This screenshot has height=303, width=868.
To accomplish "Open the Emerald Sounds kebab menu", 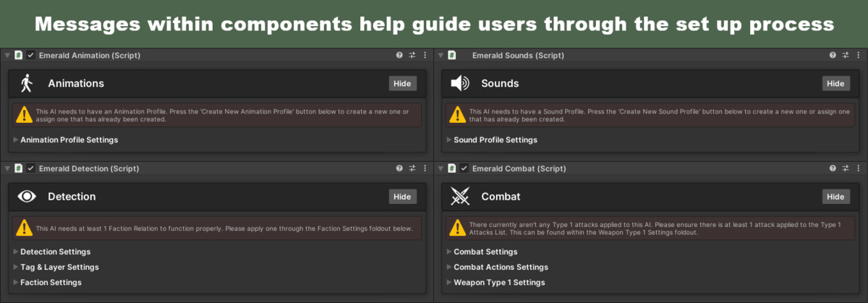I will (858, 56).
